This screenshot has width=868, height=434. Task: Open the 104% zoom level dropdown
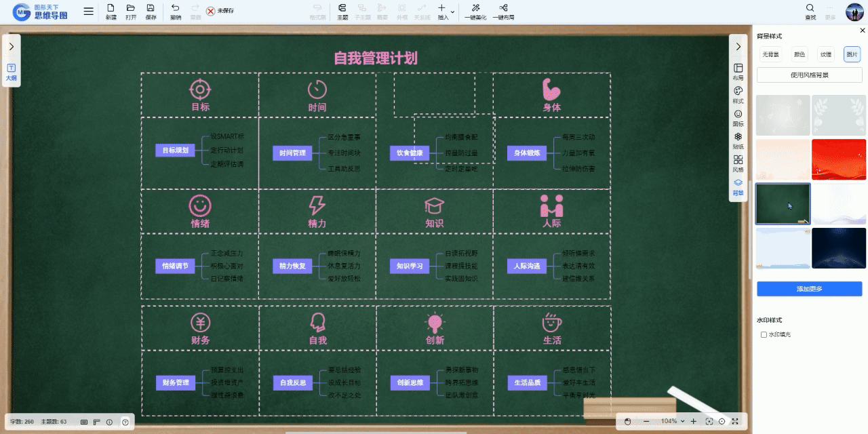pyautogui.click(x=682, y=421)
